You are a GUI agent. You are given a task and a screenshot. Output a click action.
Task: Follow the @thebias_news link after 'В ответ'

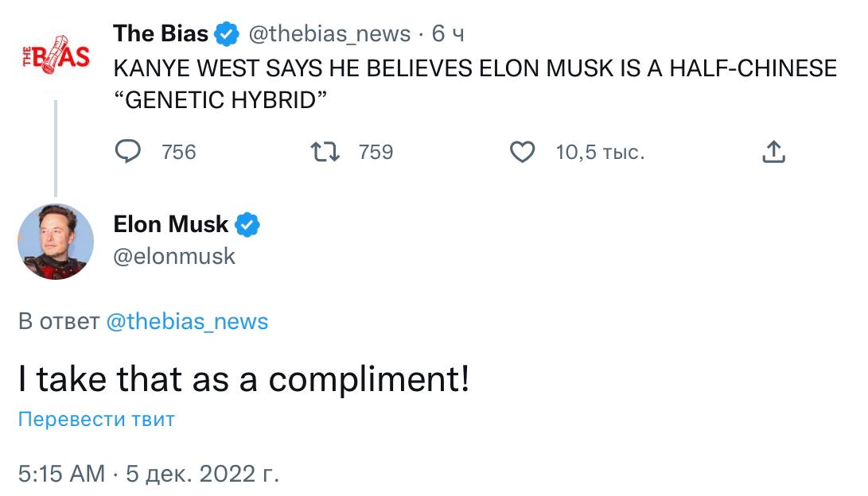(x=187, y=321)
